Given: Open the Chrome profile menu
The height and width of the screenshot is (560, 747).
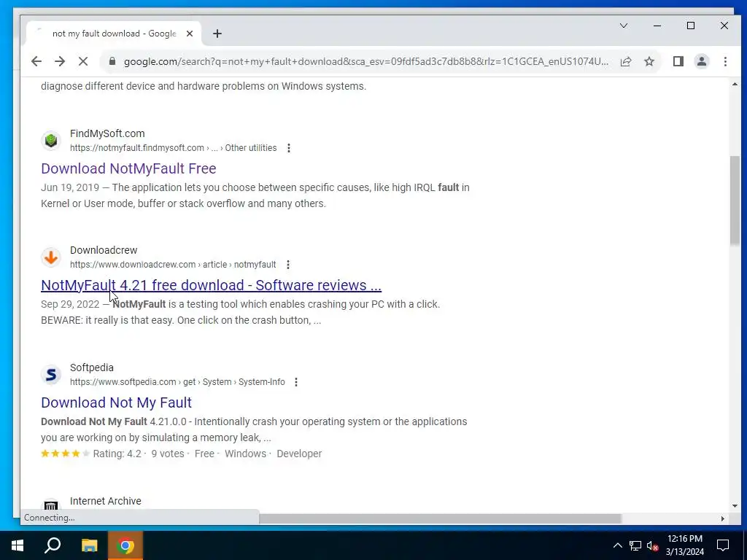Looking at the screenshot, I should point(702,61).
